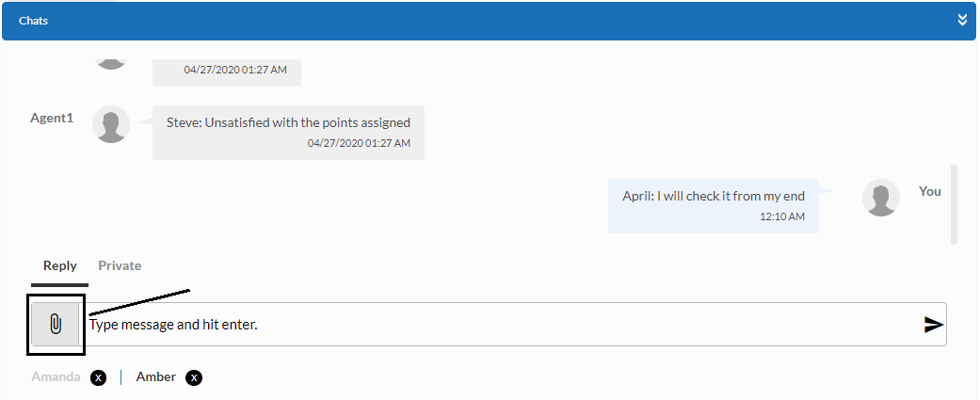Click the avatar beside the You label
The width and height of the screenshot is (980, 400).
pos(881,198)
